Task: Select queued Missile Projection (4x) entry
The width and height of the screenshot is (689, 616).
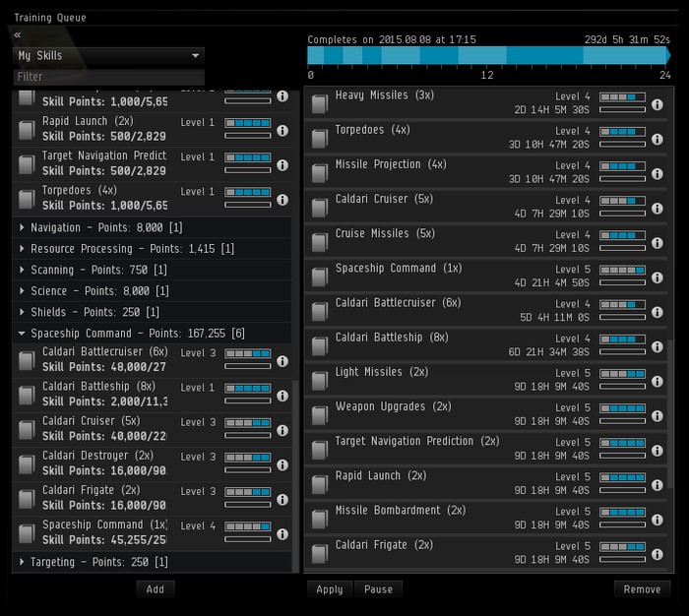Action: [485, 174]
